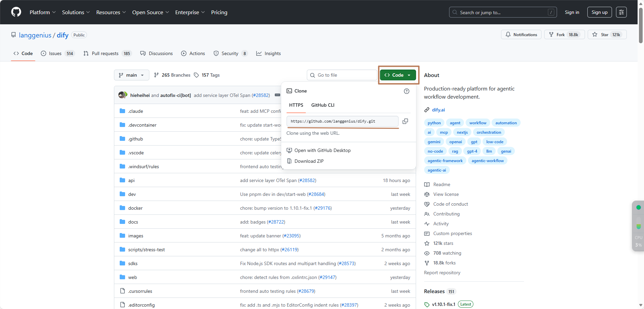The width and height of the screenshot is (644, 309).
Task: Click the fork icon beside 18.8k forks
Action: click(427, 263)
